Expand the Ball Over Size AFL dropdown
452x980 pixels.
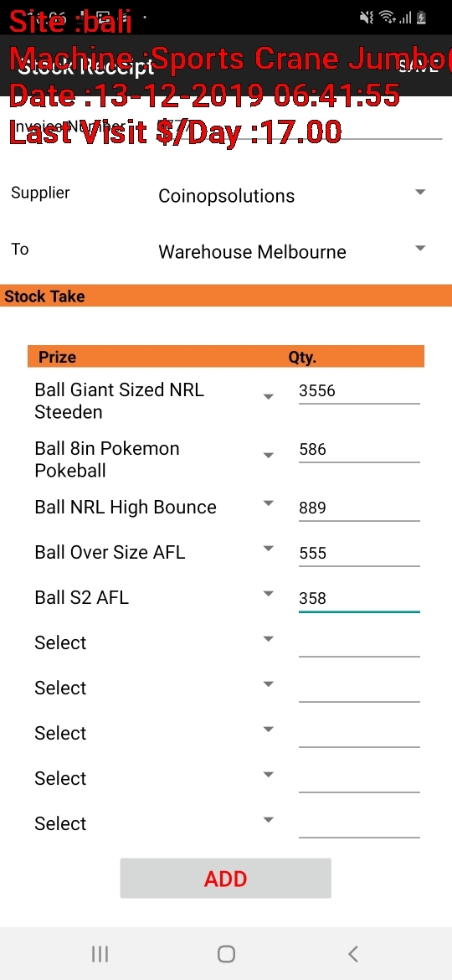tap(155, 553)
